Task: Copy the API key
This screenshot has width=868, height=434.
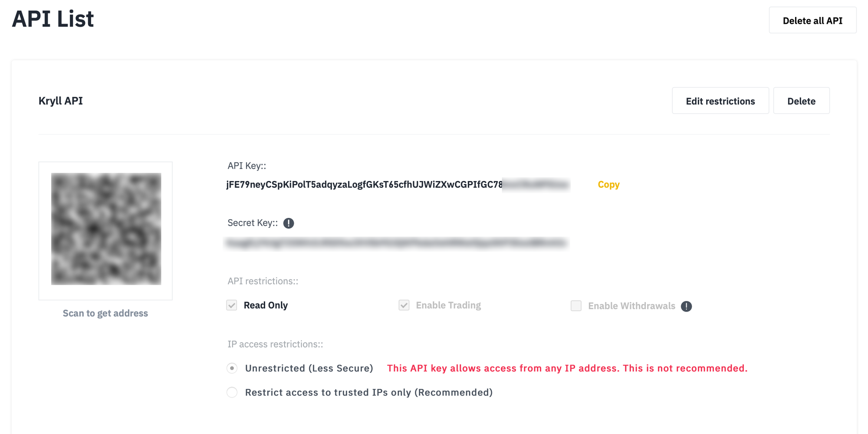Action: (608, 184)
